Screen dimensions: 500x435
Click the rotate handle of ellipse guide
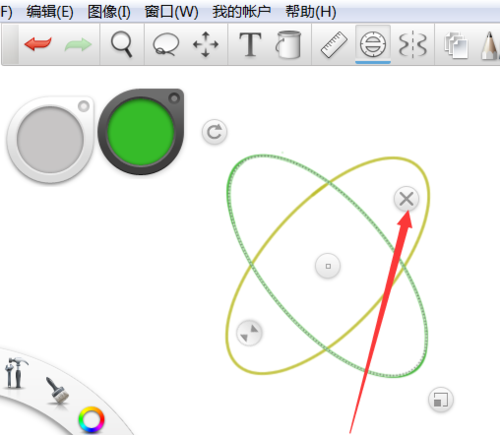(214, 132)
